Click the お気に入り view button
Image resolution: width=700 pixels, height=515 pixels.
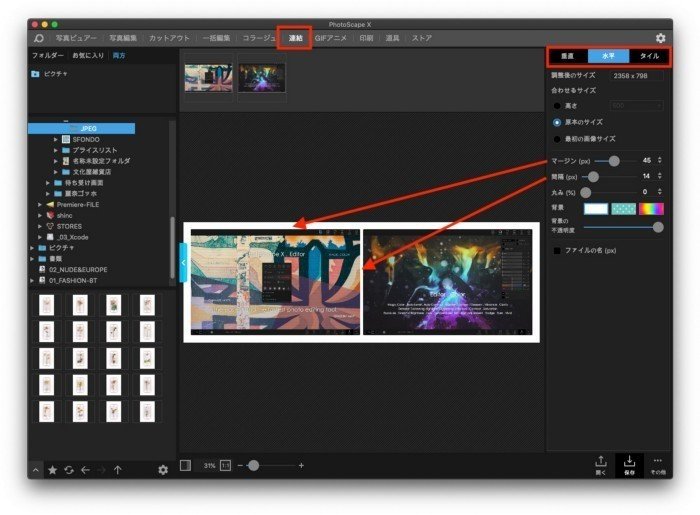tap(88, 55)
